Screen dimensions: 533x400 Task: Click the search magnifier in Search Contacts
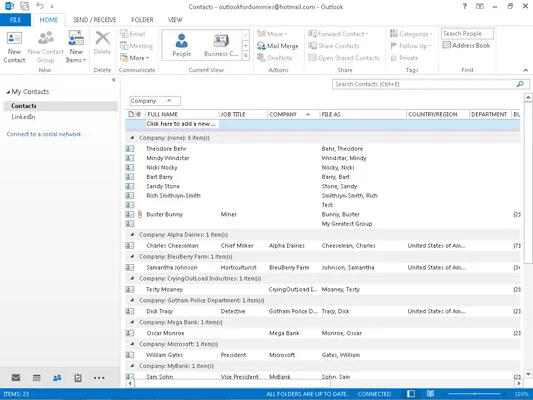[520, 84]
